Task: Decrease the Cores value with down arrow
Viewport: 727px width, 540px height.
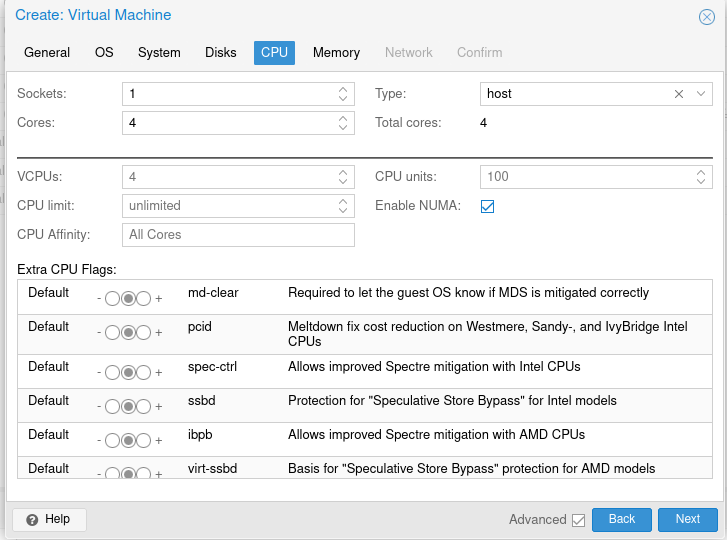Action: click(343, 128)
